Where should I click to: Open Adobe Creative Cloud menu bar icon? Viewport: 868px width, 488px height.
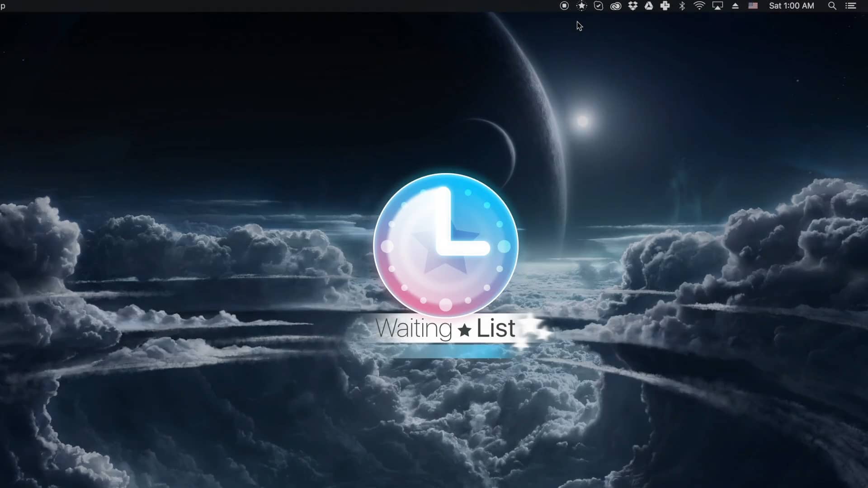pos(616,6)
